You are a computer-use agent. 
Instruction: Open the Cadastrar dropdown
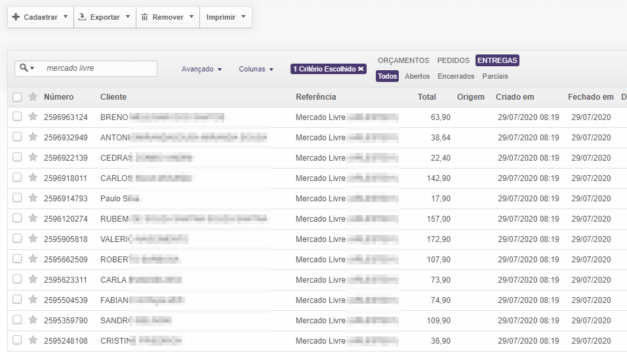(40, 17)
